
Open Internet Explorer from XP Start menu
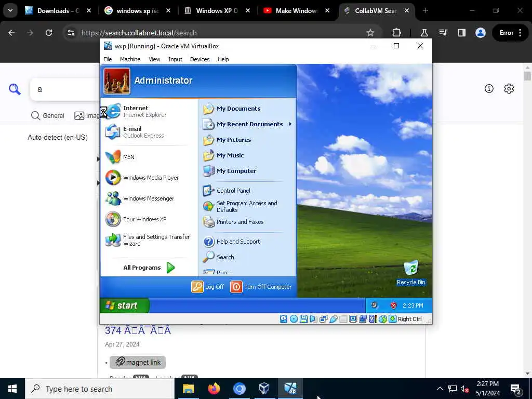(146, 111)
